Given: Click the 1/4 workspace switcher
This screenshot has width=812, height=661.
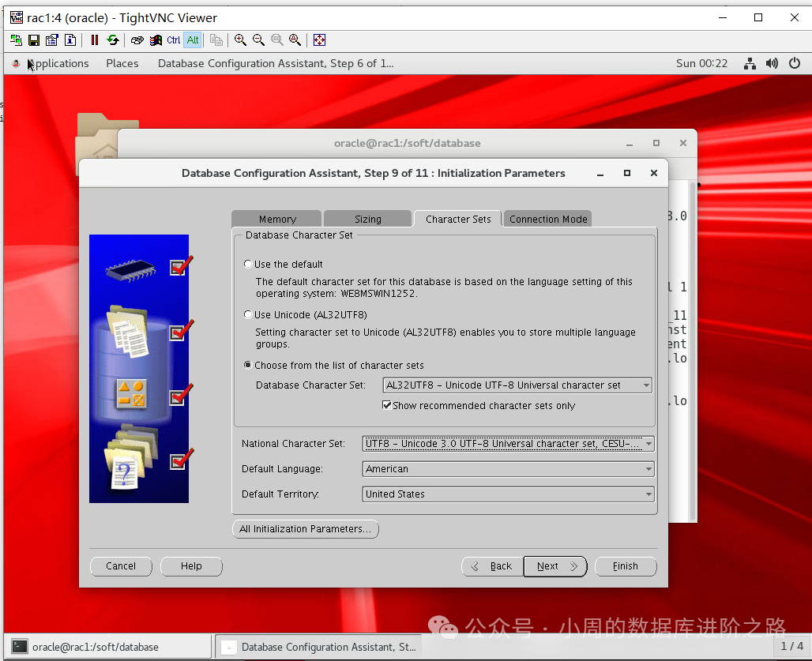Looking at the screenshot, I should pos(791,646).
